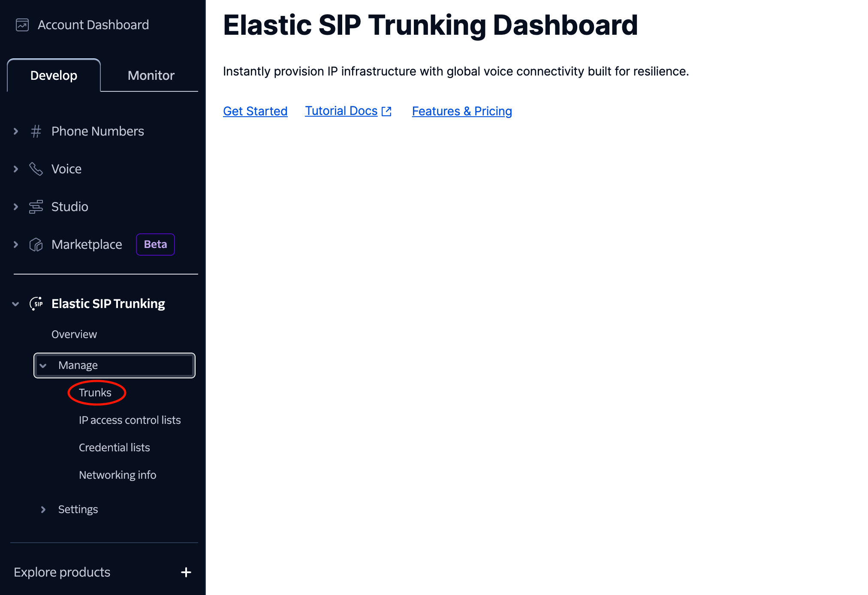
Task: Collapse the Manage submenu
Action: pos(43,365)
